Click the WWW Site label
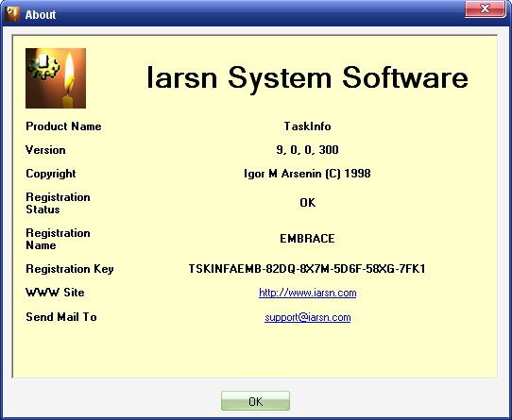The width and height of the screenshot is (512, 420). pos(55,293)
